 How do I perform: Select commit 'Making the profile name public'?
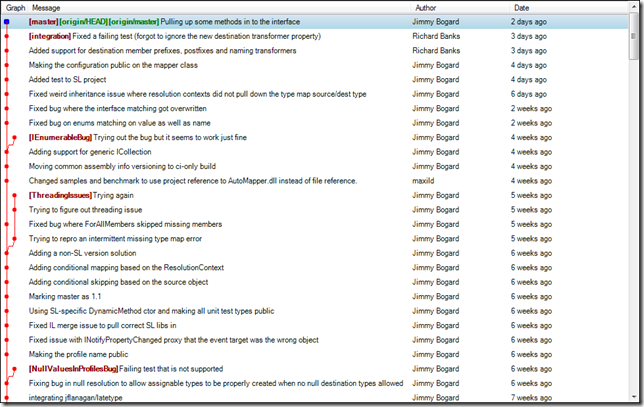pyautogui.click(x=78, y=354)
